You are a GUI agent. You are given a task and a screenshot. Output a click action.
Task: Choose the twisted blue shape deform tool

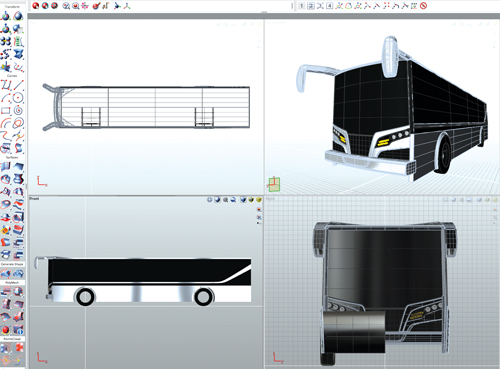tap(18, 54)
